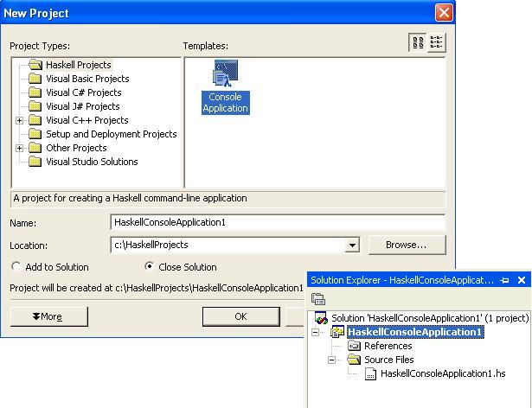Confirm with the OK button
Image resolution: width=532 pixels, height=408 pixels.
(240, 316)
